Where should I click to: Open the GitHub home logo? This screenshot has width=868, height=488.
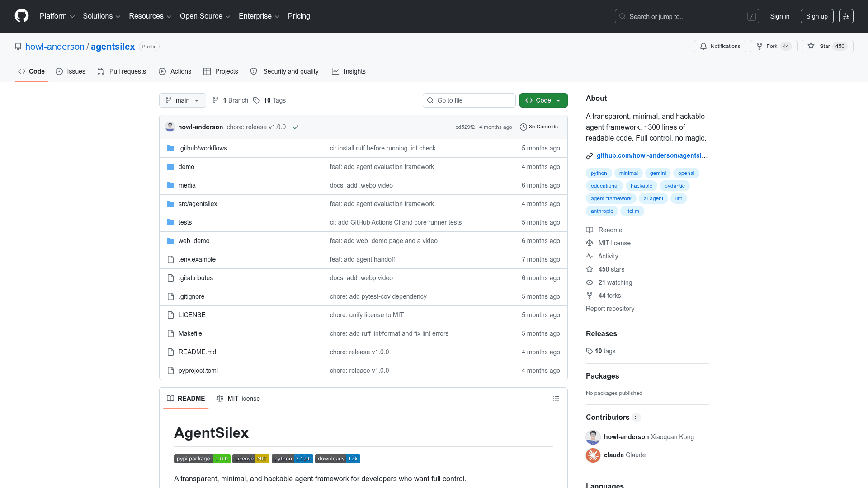click(x=22, y=16)
